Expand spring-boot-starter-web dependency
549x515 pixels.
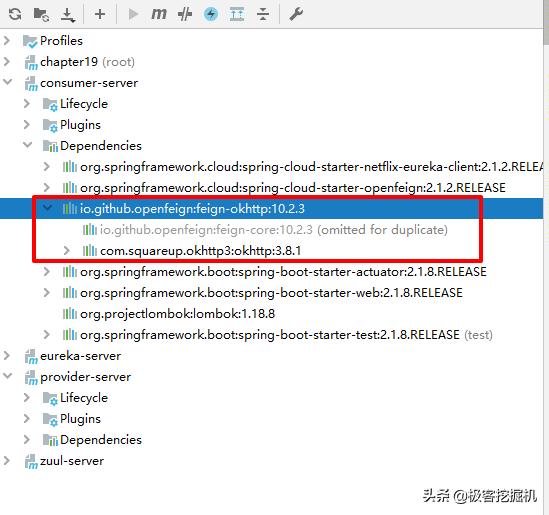click(47, 293)
